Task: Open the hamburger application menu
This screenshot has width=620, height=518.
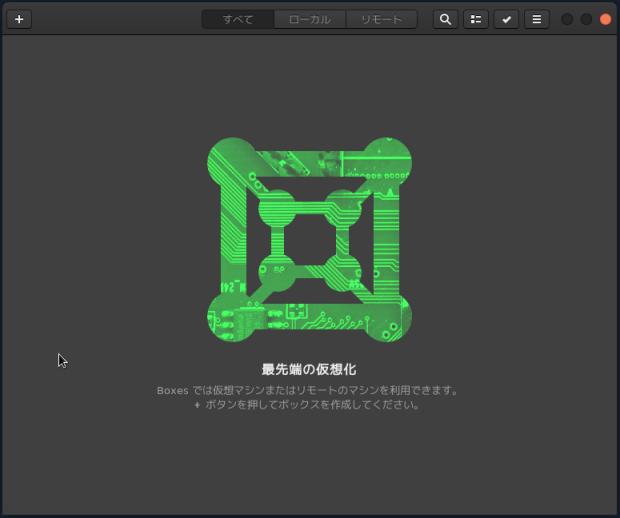Action: [x=537, y=19]
